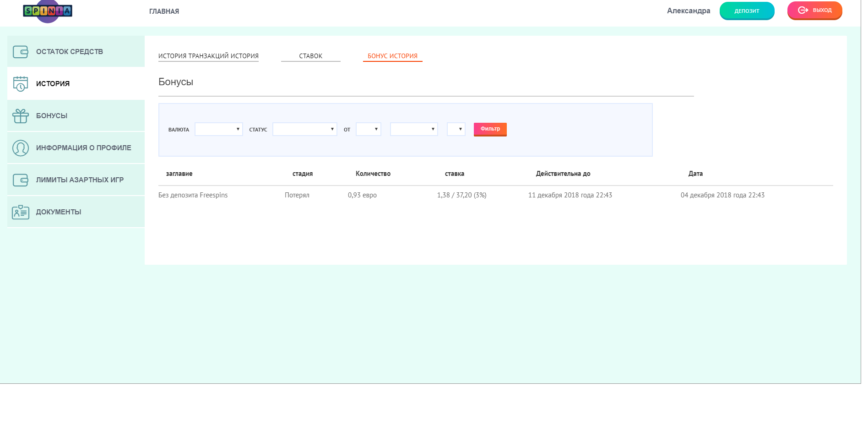Image resolution: width=868 pixels, height=442 pixels.
Task: Click the gift box Бонусы icon
Action: point(21,116)
